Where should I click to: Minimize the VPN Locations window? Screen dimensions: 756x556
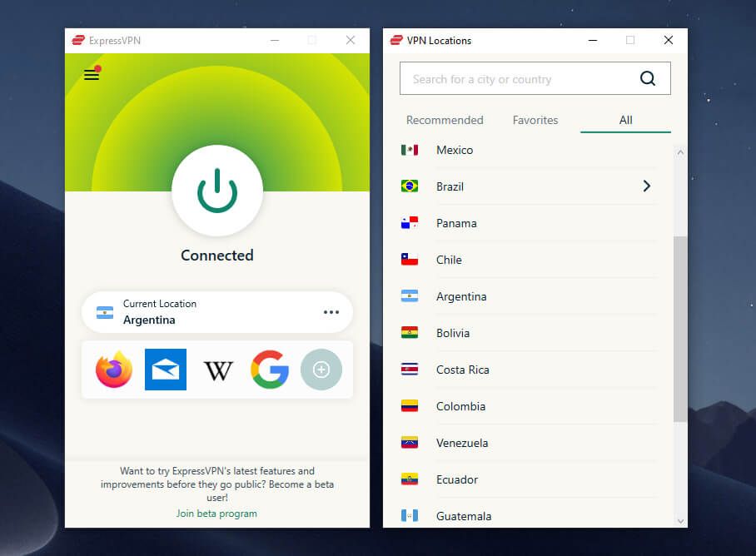593,41
